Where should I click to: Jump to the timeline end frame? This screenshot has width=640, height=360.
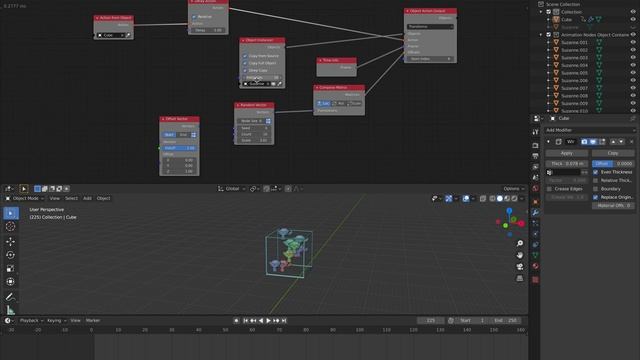(284, 321)
